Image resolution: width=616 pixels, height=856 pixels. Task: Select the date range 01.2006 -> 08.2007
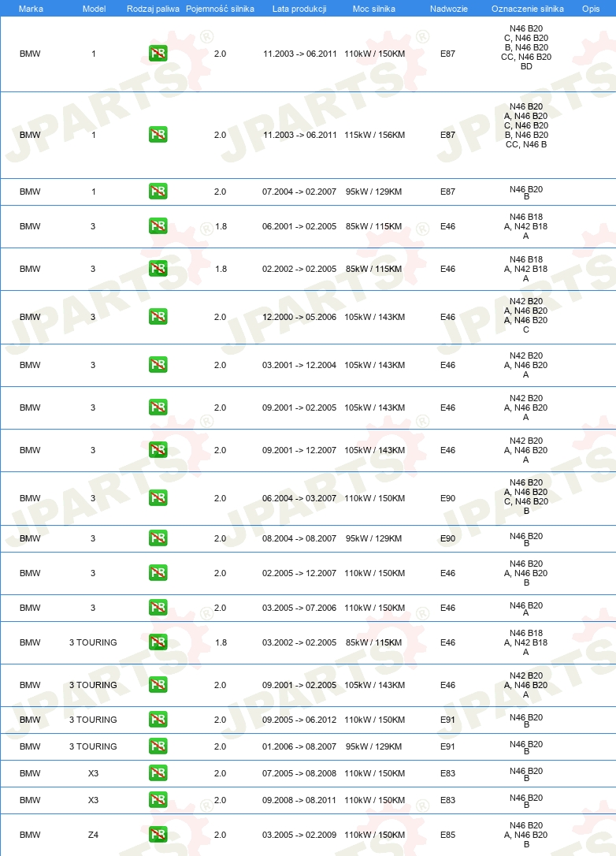(x=299, y=746)
